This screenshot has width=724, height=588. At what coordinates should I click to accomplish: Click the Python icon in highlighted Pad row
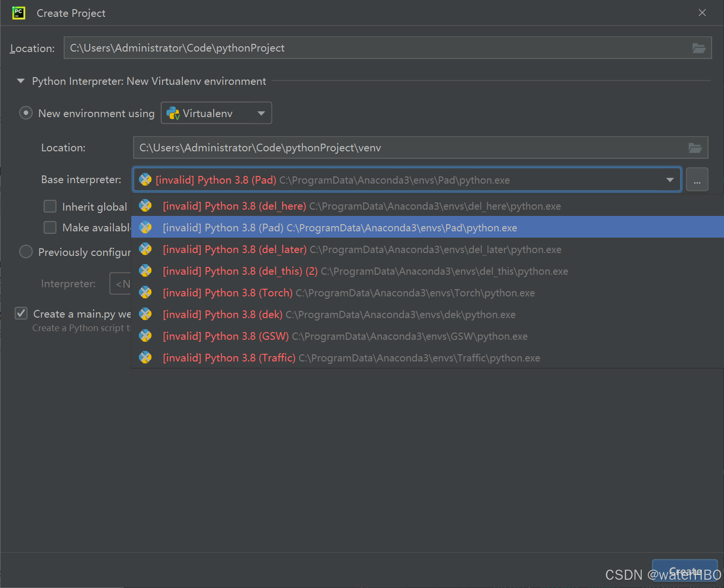[145, 227]
